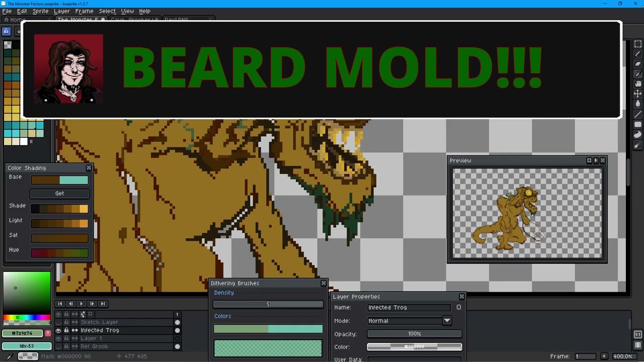Image resolution: width=644 pixels, height=362 pixels.
Task: Select the Rectangular Marquee tool
Action: 637,44
